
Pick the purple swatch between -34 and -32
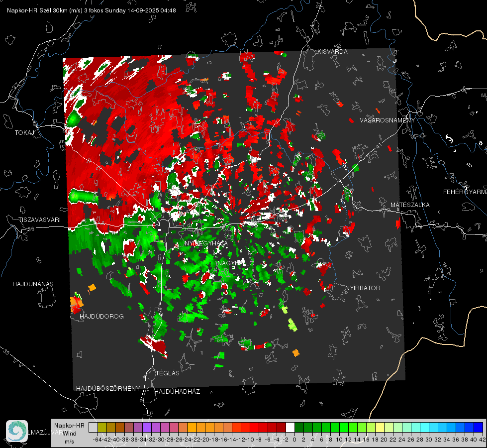pyautogui.click(x=147, y=427)
